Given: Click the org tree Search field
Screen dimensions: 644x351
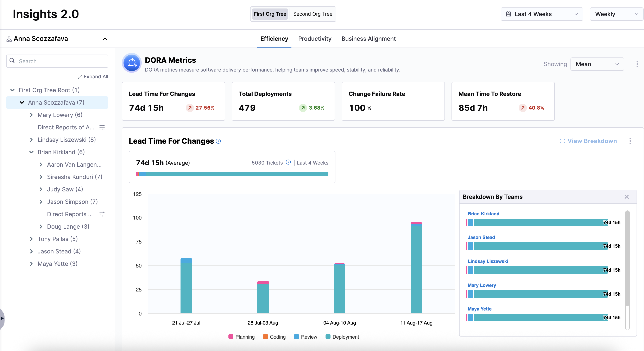Looking at the screenshot, I should pos(57,61).
